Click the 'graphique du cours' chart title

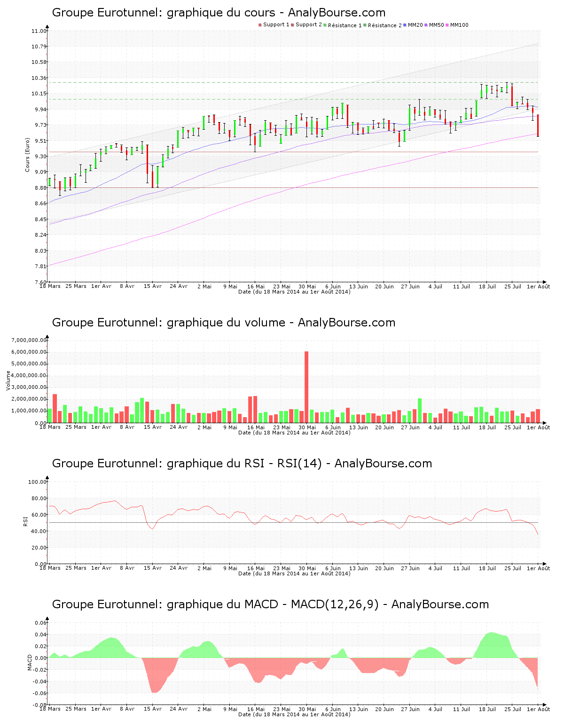point(219,13)
